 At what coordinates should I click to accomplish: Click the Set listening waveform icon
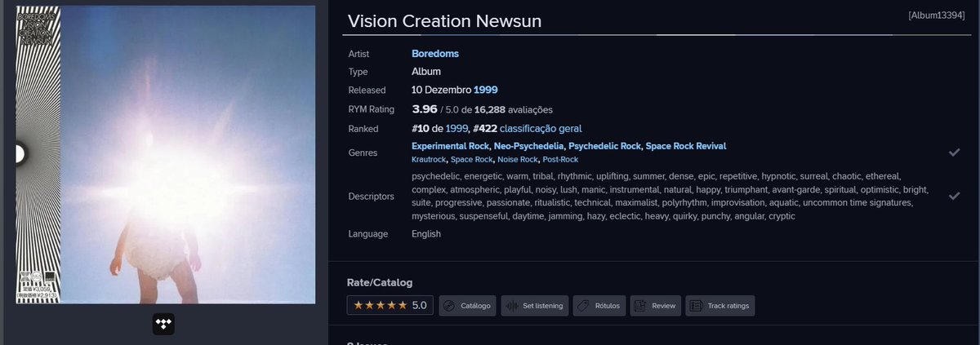pos(512,306)
